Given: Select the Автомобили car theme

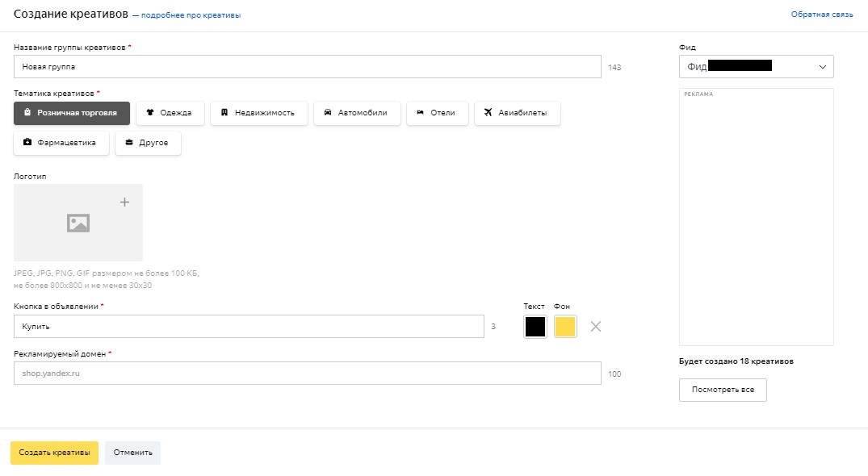Looking at the screenshot, I should [356, 113].
